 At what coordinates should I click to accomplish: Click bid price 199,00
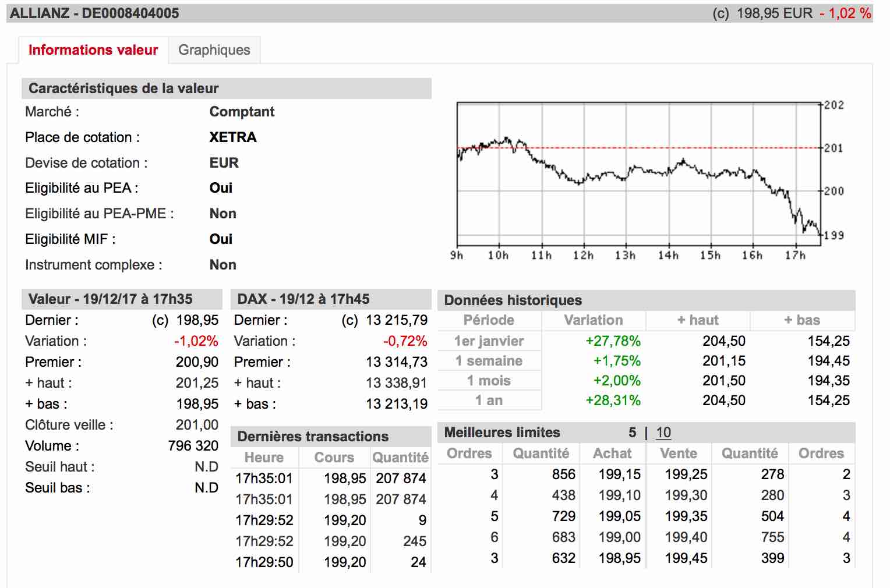[620, 537]
